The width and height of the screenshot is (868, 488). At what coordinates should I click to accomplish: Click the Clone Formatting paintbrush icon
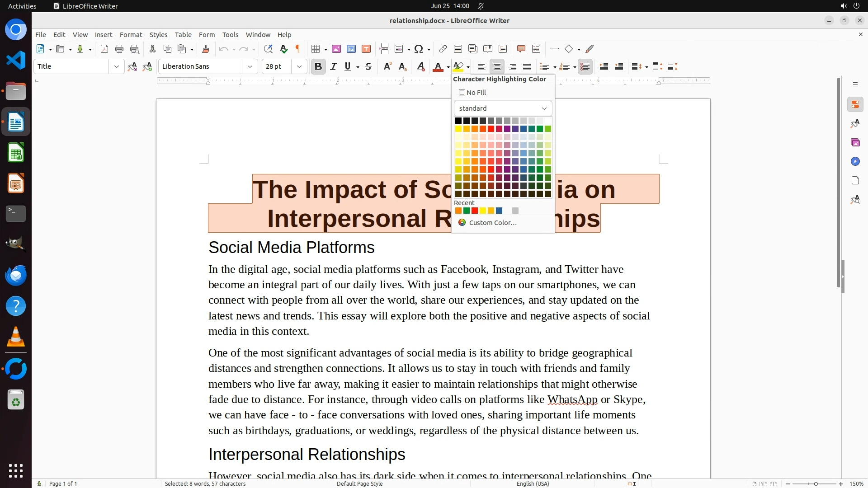[x=206, y=49]
